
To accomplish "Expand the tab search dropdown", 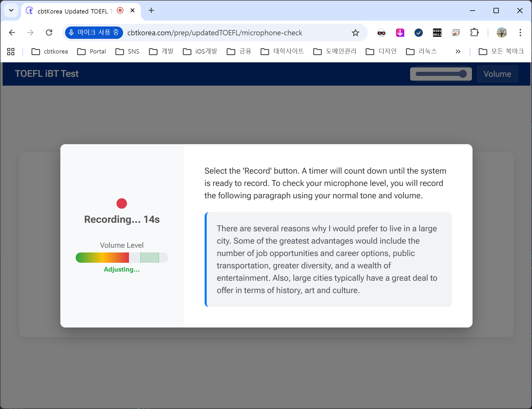I will click(x=11, y=11).
